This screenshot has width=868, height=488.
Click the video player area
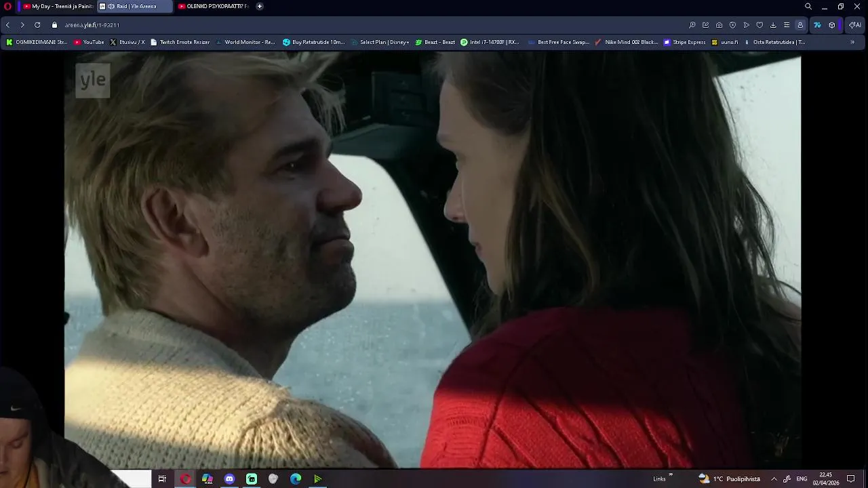pos(433,261)
